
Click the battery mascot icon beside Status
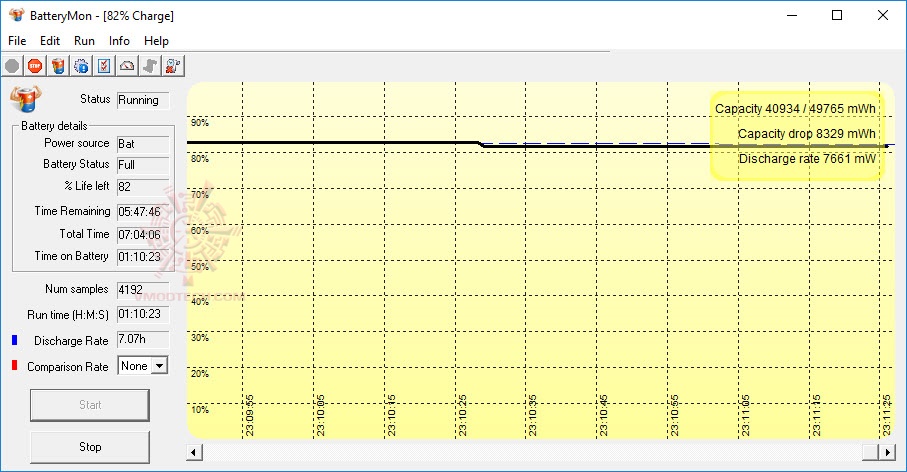pyautogui.click(x=25, y=98)
